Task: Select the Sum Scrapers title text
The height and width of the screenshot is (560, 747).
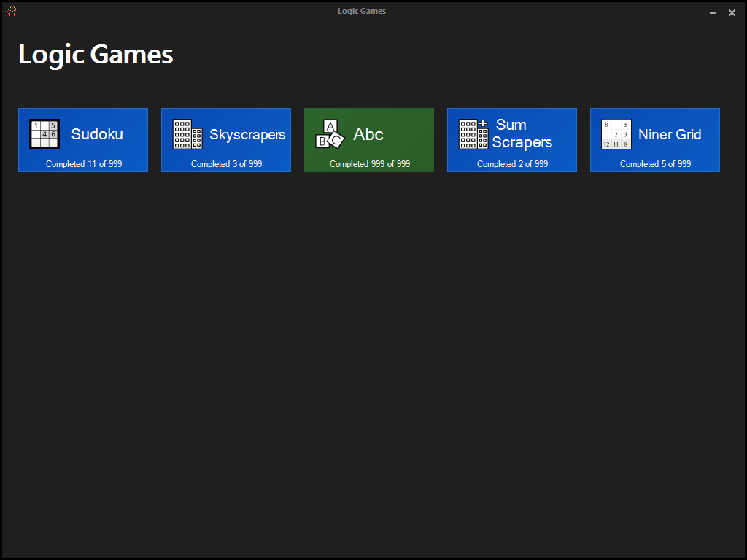Action: click(522, 133)
